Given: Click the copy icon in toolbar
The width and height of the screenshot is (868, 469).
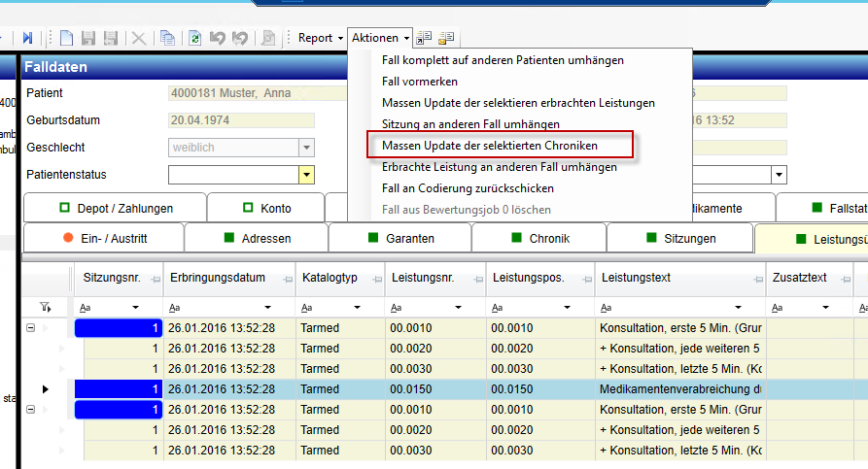Looking at the screenshot, I should point(167,38).
